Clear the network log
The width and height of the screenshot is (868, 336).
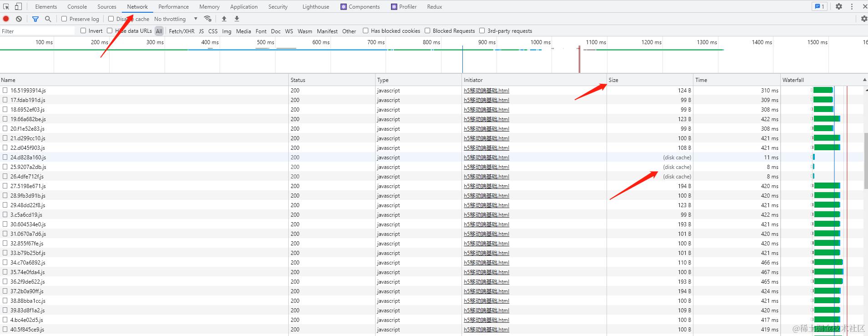pyautogui.click(x=19, y=19)
